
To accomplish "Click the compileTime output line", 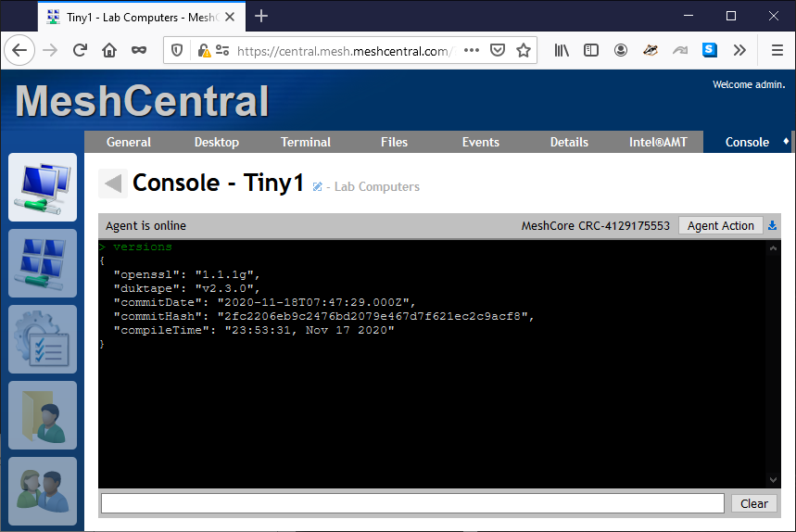I will click(254, 330).
